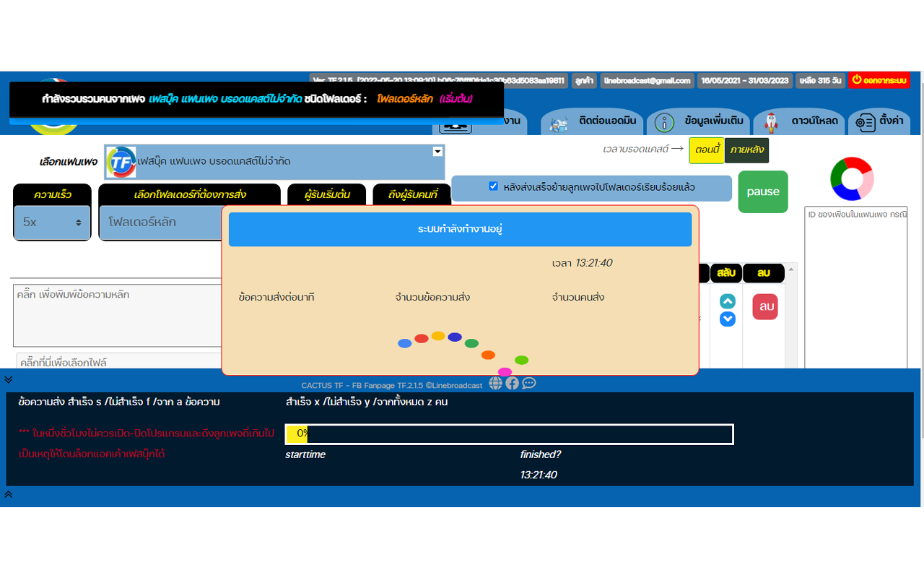
Task: Click the ความเร็ว speed label
Action: (52, 194)
